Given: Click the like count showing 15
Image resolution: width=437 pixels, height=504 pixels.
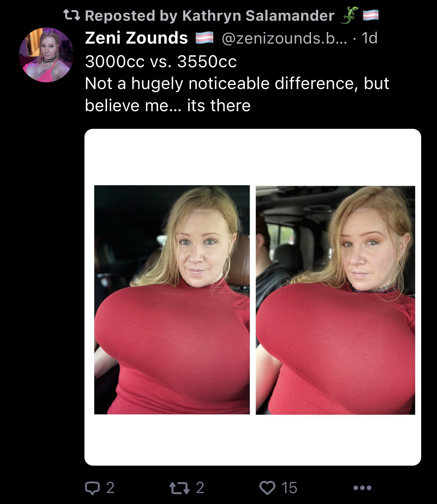Looking at the screenshot, I should 289,488.
